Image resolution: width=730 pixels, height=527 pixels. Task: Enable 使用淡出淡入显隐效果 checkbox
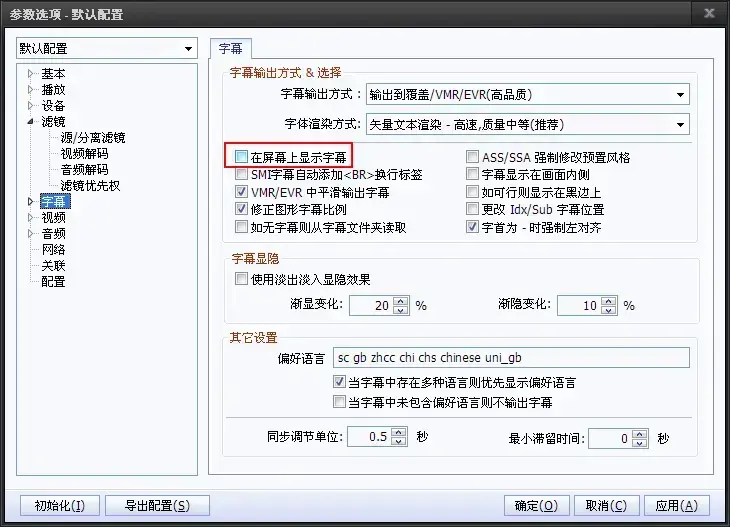point(241,279)
